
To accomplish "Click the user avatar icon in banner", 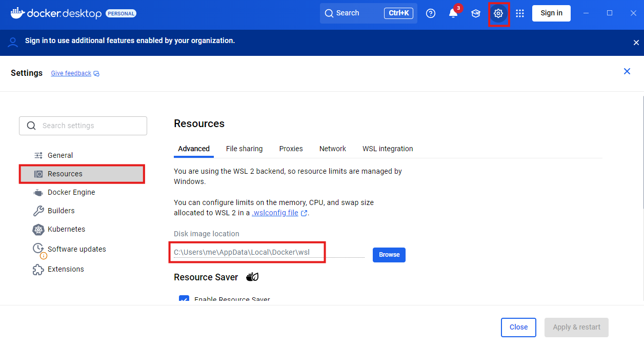I will 13,42.
